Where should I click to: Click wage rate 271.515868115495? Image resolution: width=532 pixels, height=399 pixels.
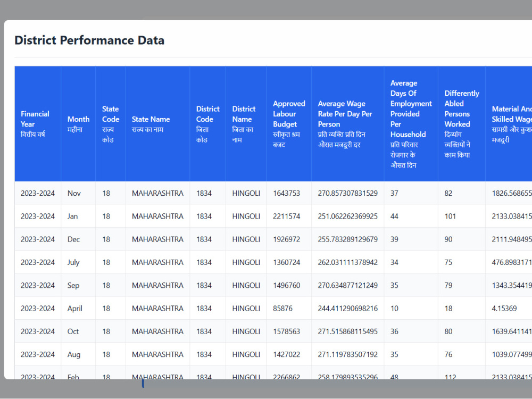coord(348,331)
